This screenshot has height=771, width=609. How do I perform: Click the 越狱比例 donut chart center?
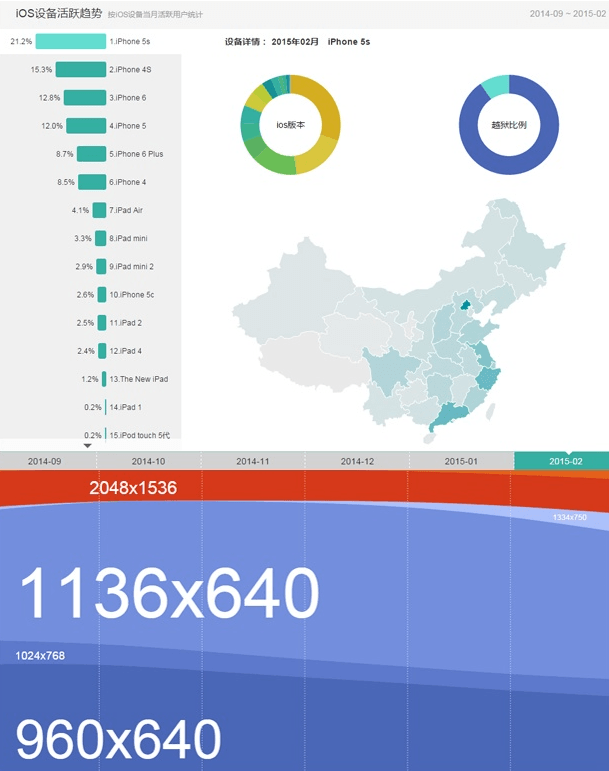tap(508, 125)
